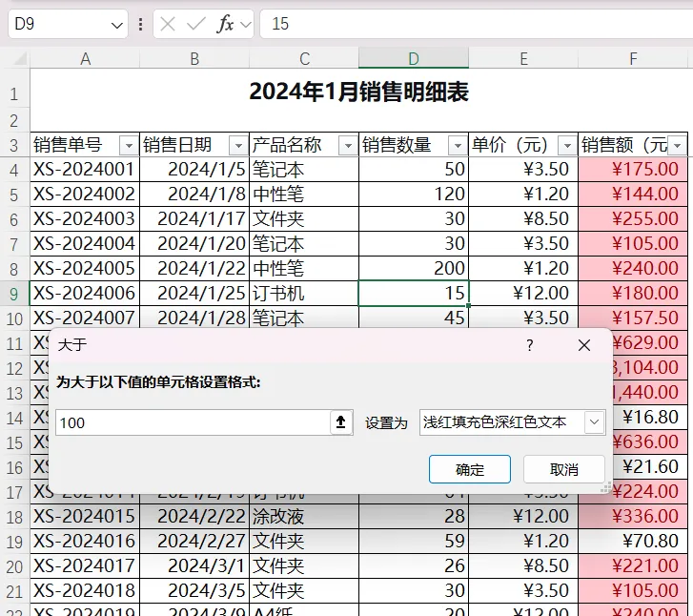
Task: Close the 大于 dialog
Action: click(584, 345)
